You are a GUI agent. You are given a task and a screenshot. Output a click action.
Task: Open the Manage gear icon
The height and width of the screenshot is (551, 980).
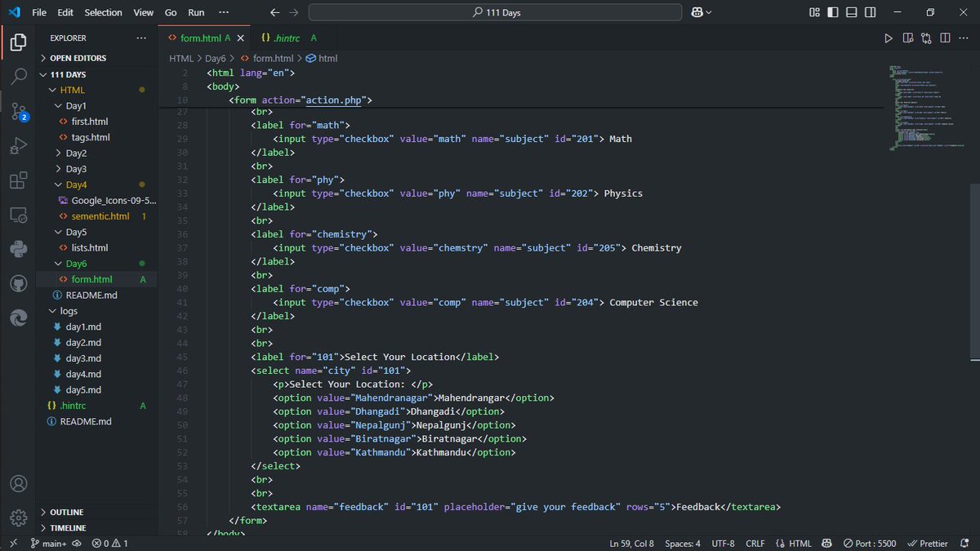tap(18, 518)
